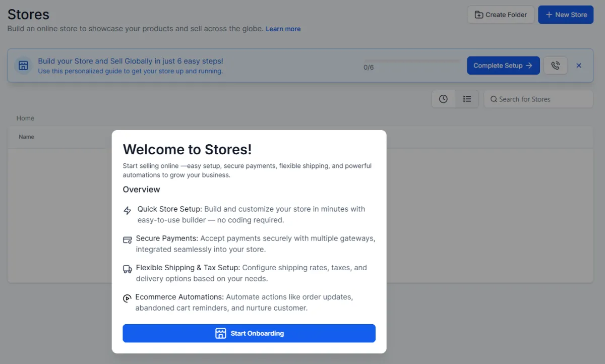Image resolution: width=605 pixels, height=364 pixels.
Task: Open the Learn more link
Action: (283, 29)
